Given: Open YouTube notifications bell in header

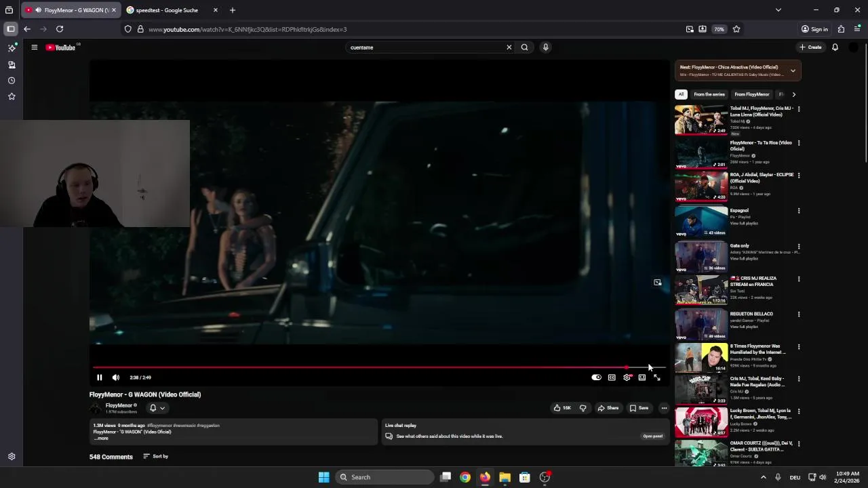Looking at the screenshot, I should (x=835, y=47).
